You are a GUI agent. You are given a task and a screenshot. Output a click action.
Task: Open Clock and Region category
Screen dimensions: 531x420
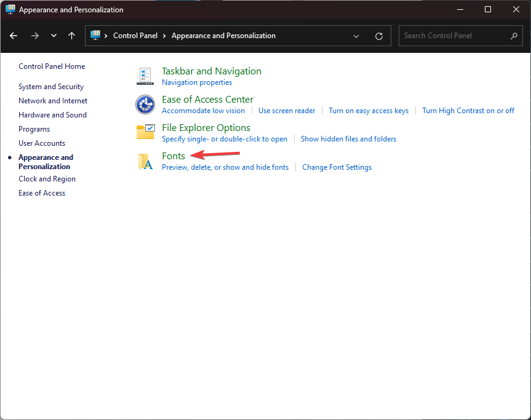pos(47,179)
